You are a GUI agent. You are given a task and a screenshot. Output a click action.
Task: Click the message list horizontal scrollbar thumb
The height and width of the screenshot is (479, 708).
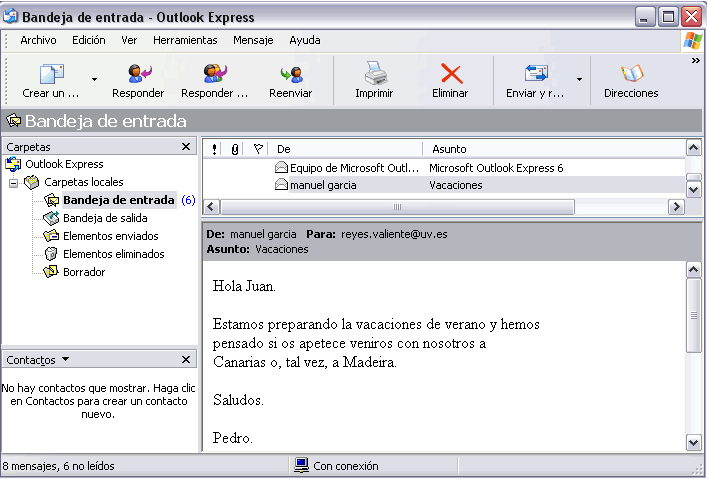(397, 207)
